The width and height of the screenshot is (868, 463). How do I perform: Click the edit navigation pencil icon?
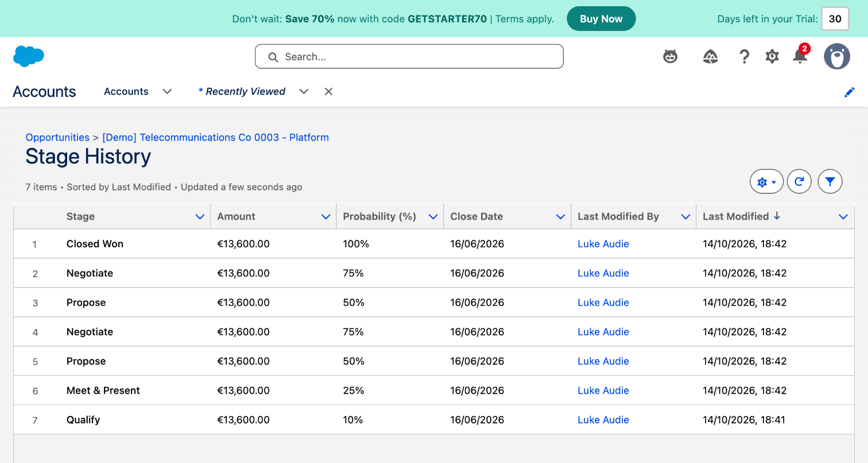pyautogui.click(x=850, y=92)
